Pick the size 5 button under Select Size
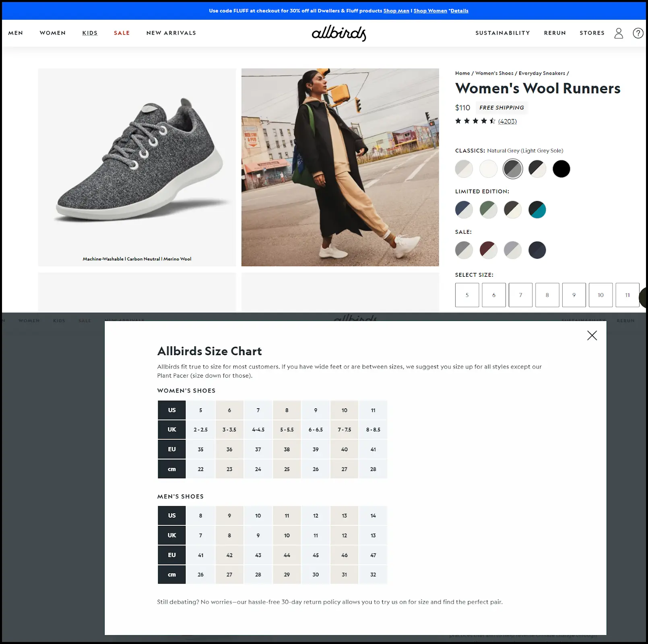Viewport: 648px width, 644px height. coord(467,295)
